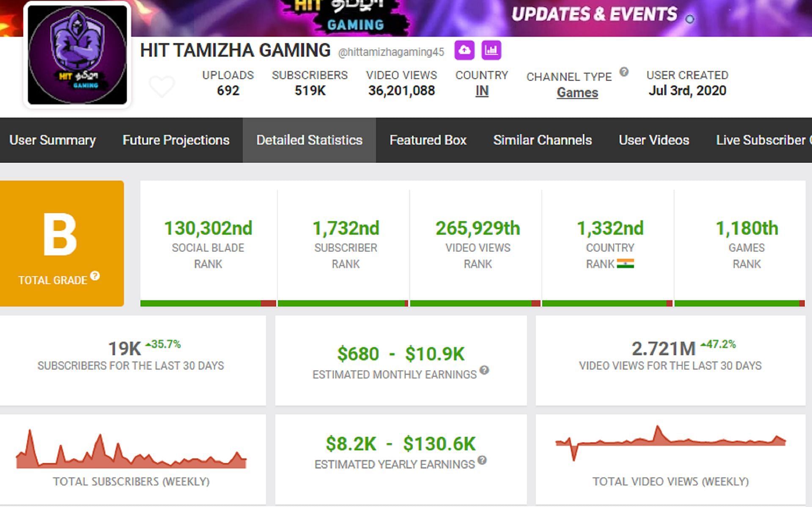Click the 1,332nd country rank
The image size is (812, 507).
coord(610,228)
